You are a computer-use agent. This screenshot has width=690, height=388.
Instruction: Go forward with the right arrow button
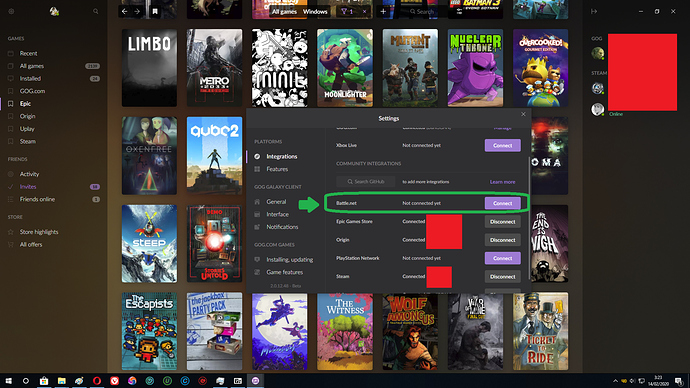(x=137, y=11)
